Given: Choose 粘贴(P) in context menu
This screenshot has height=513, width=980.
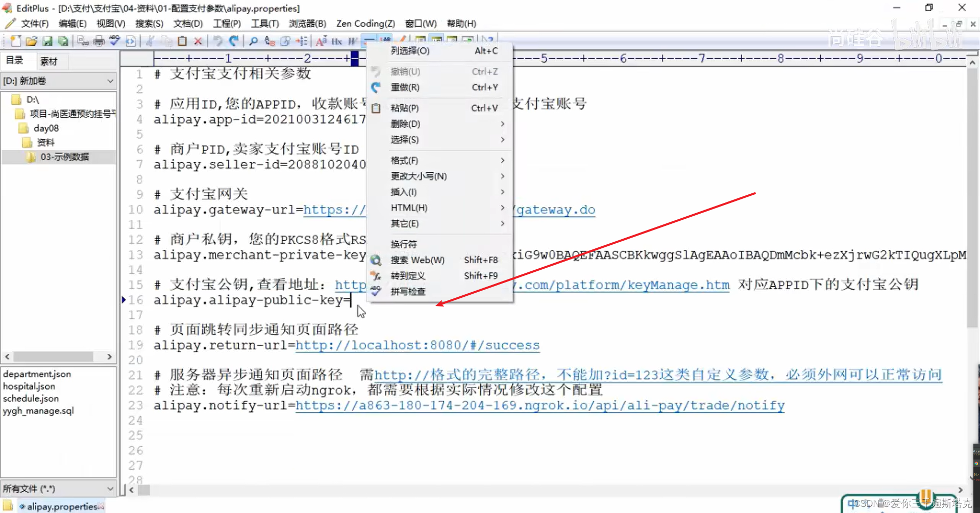Looking at the screenshot, I should click(x=440, y=108).
